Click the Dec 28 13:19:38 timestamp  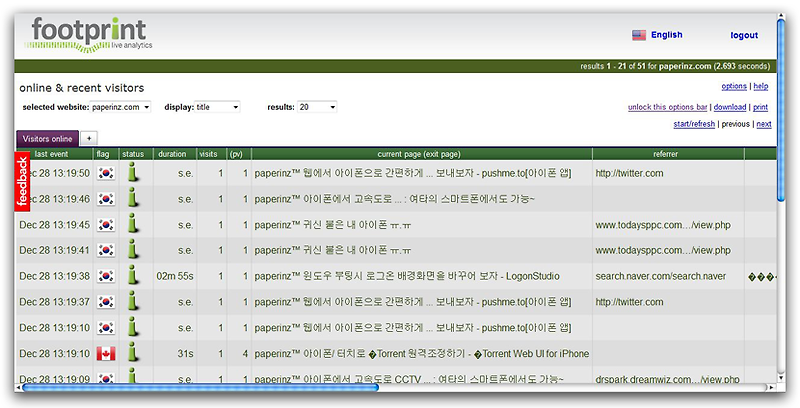coord(55,276)
